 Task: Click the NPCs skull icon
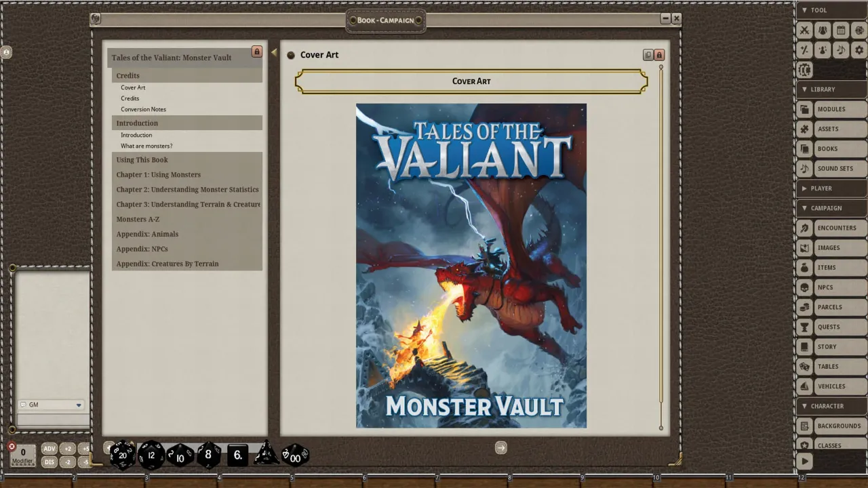[x=805, y=287]
